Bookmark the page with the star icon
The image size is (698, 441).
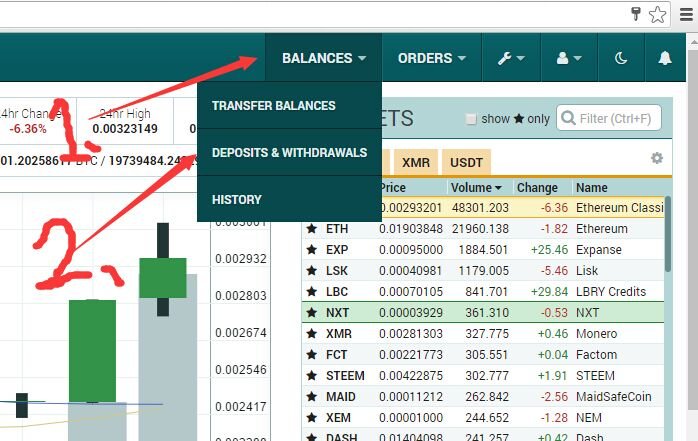pyautogui.click(x=657, y=15)
